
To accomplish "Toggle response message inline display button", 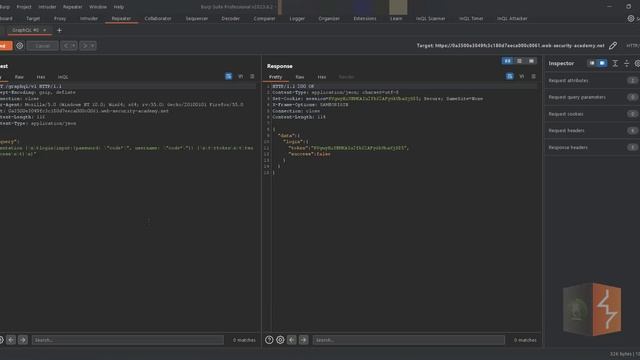I will click(509, 76).
